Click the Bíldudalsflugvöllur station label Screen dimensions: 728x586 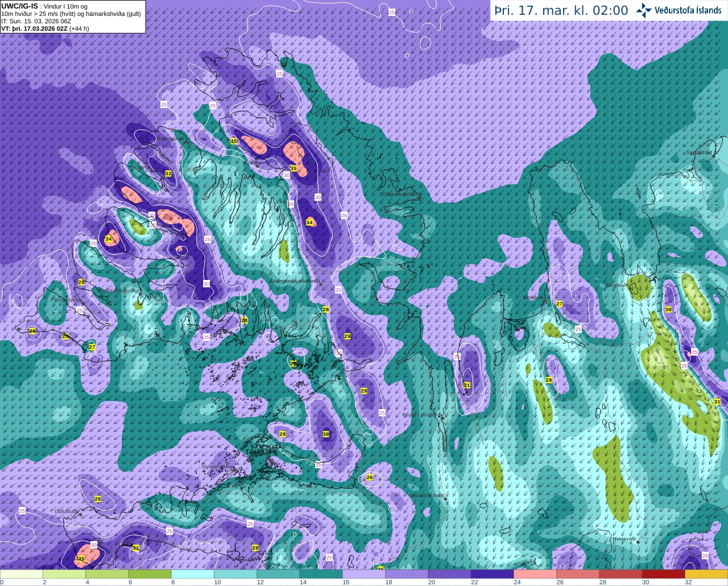pos(119,290)
